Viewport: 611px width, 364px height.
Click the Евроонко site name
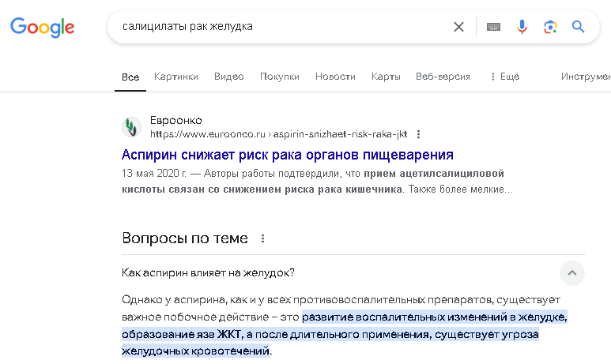click(x=175, y=120)
